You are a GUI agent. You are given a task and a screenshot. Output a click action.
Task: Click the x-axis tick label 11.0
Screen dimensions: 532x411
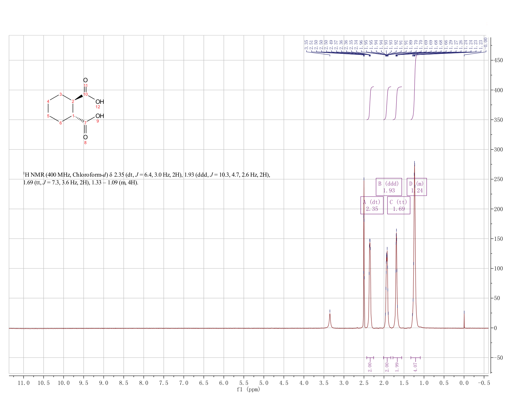point(24,383)
